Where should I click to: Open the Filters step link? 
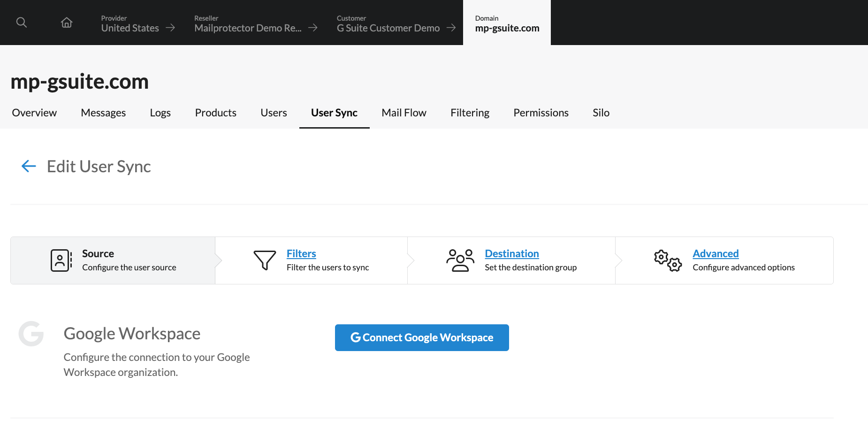tap(301, 253)
